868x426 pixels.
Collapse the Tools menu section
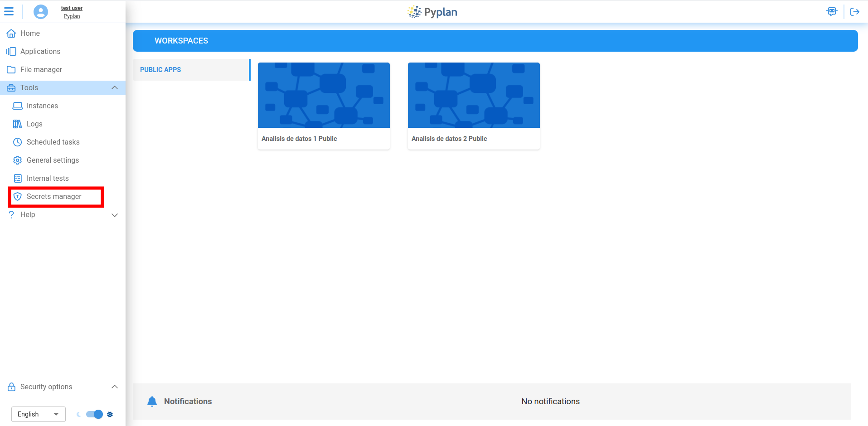pos(115,88)
